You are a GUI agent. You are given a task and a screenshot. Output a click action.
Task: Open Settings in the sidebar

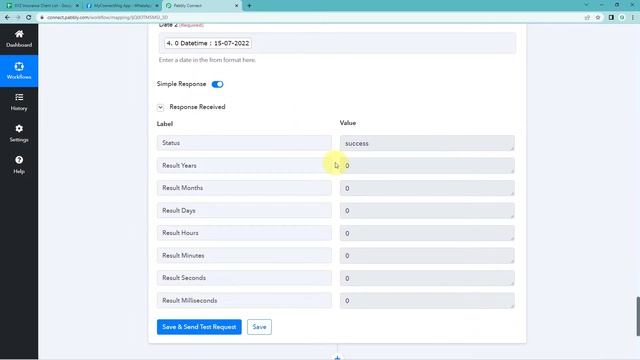[x=19, y=133]
